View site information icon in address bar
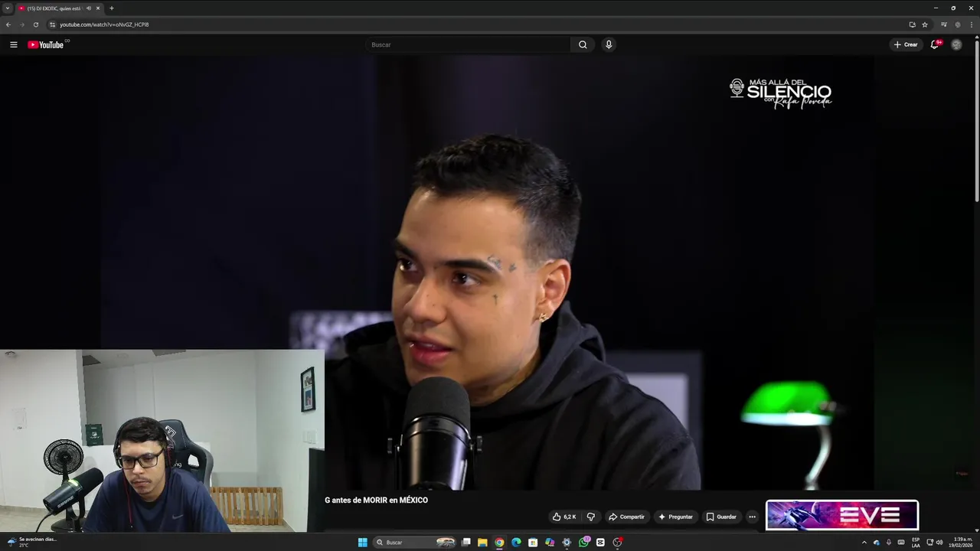The image size is (980, 551). click(52, 24)
